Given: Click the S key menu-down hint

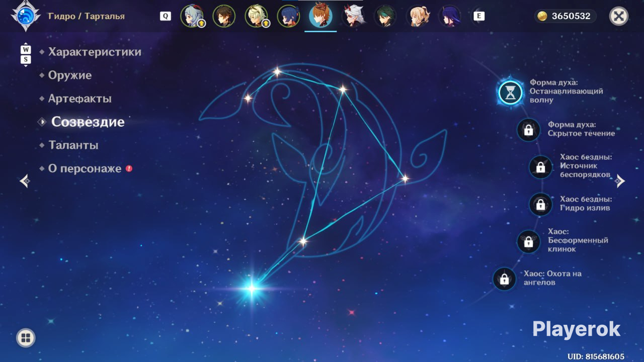Looking at the screenshot, I should 26,60.
